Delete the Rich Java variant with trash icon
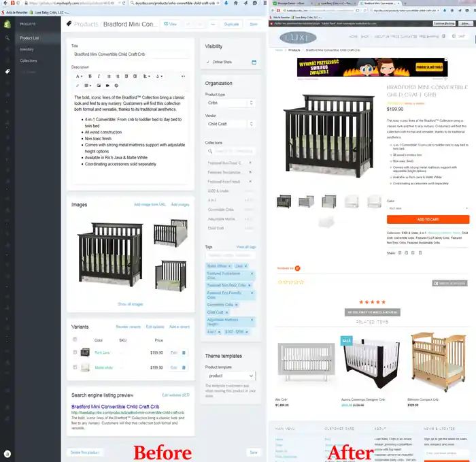 (x=184, y=352)
